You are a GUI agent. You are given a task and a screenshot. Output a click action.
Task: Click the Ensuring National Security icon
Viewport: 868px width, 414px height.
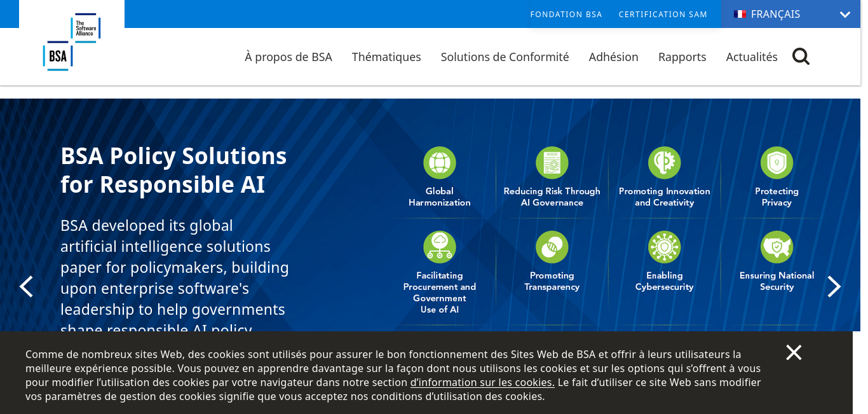(777, 247)
